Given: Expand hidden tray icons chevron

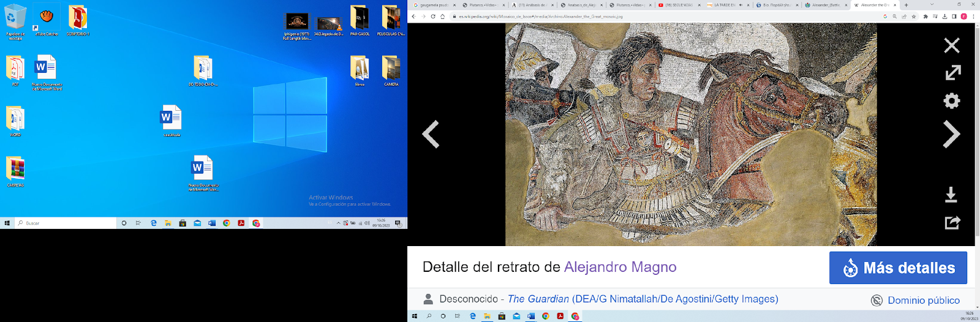Looking at the screenshot, I should [x=338, y=223].
